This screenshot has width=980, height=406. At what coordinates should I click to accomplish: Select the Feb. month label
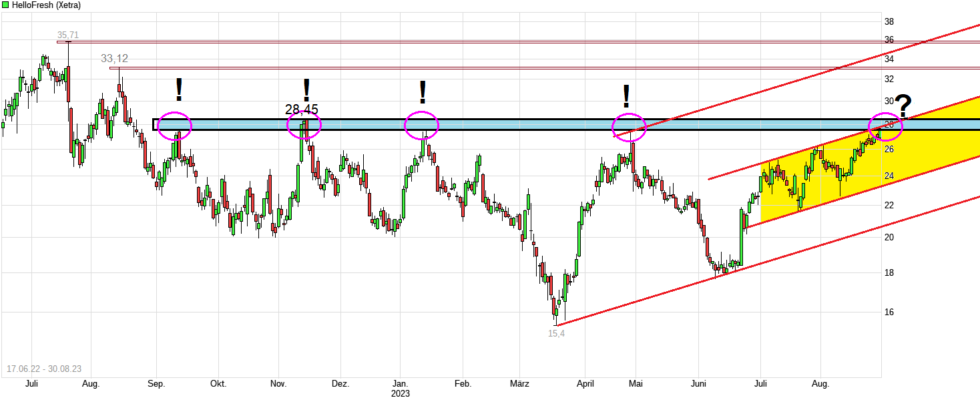(463, 384)
